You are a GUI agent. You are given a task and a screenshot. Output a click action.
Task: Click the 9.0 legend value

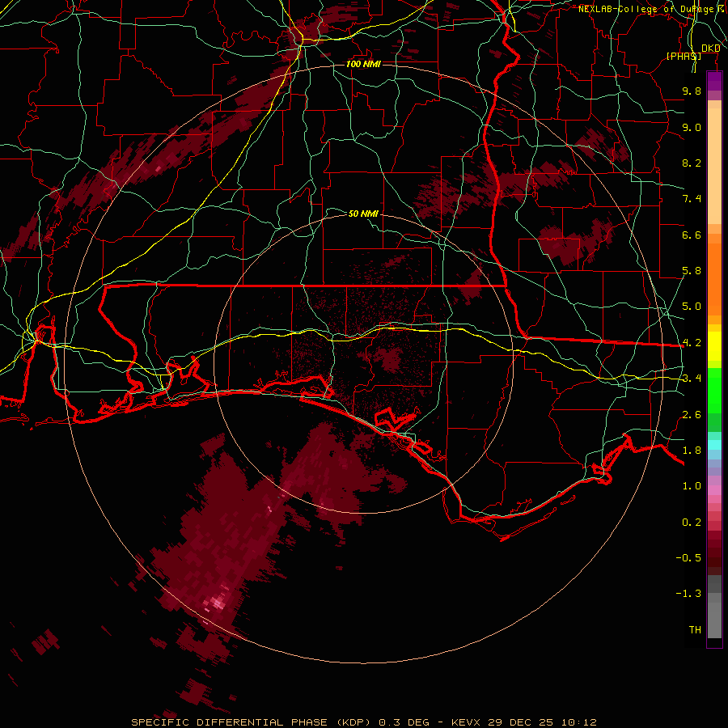(692, 127)
